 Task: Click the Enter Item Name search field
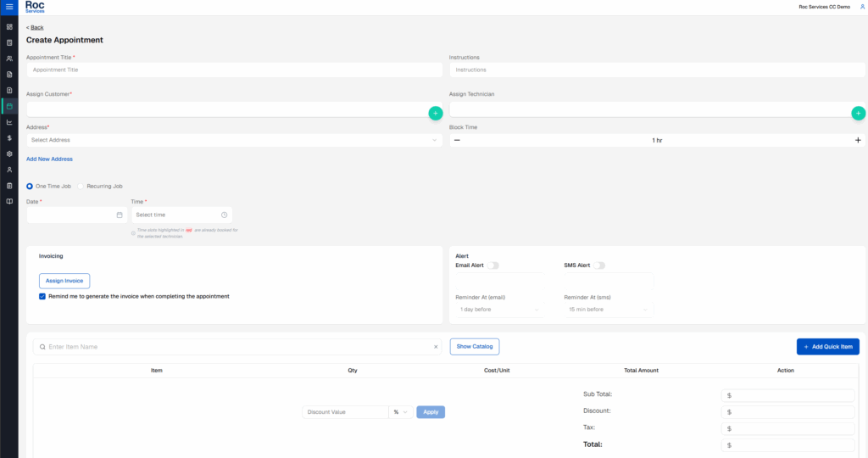coord(237,347)
